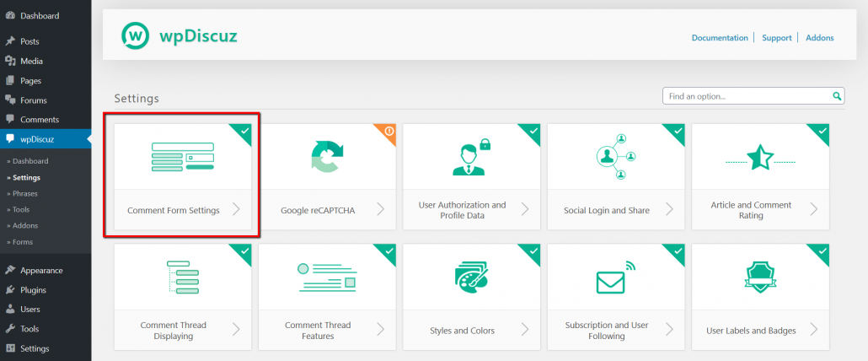The width and height of the screenshot is (868, 361).
Task: Open the Documentation link
Action: pyautogui.click(x=720, y=38)
